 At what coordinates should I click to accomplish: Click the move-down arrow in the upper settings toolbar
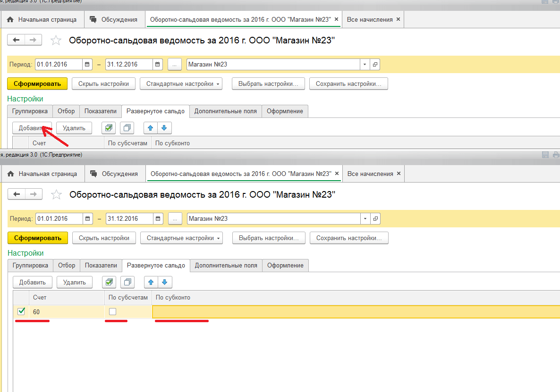coord(164,128)
